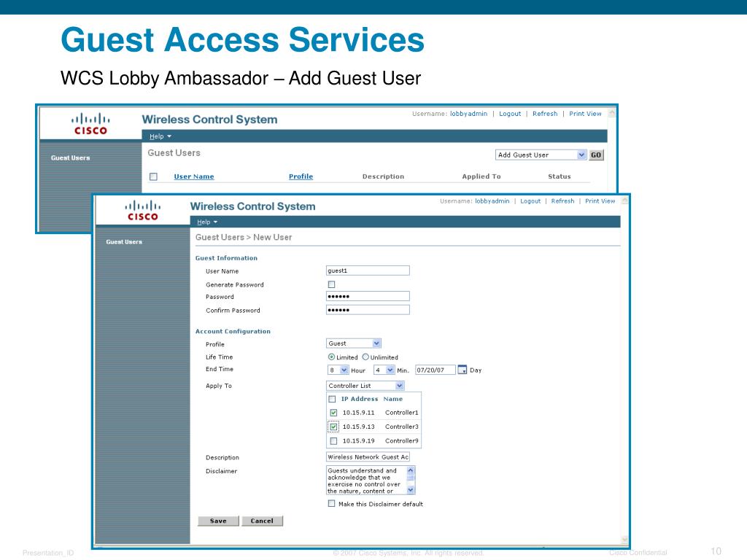Click the GO button in the back window
Viewport: 747px width, 560px height.
tap(596, 155)
